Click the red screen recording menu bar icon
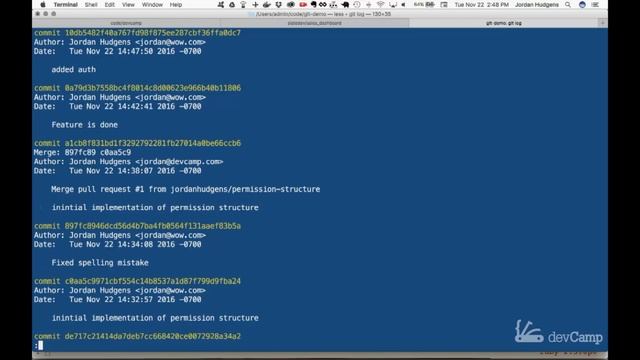Screen dimensions: 640x360 [x=303, y=4]
